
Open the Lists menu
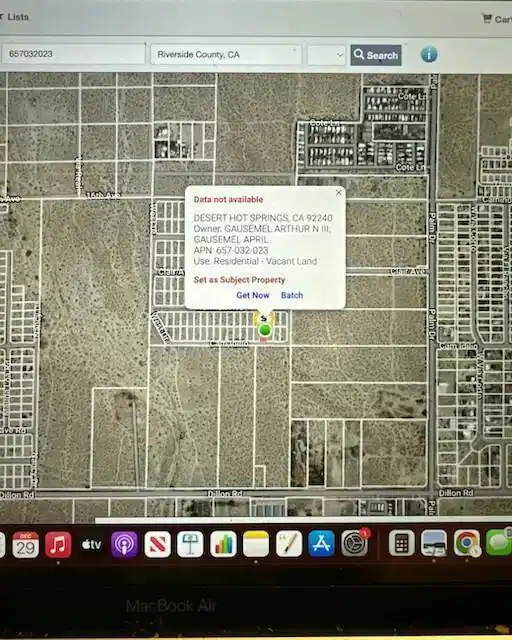(x=15, y=17)
